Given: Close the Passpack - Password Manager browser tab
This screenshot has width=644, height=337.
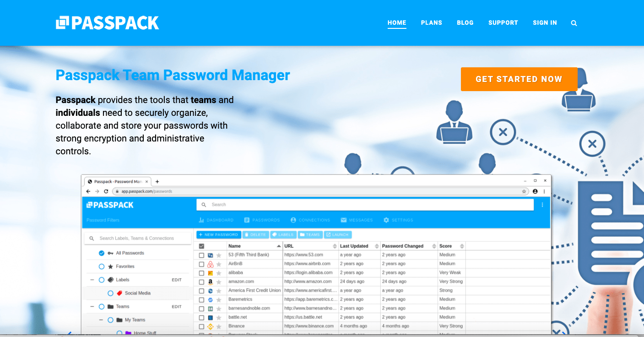Looking at the screenshot, I should coord(146,182).
